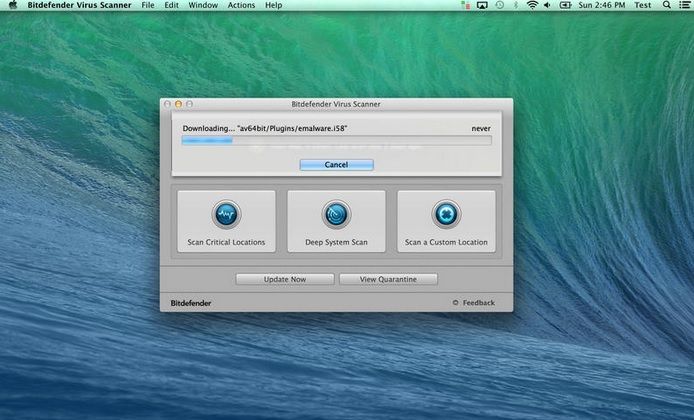
Task: Click the Feedback link
Action: pos(478,303)
